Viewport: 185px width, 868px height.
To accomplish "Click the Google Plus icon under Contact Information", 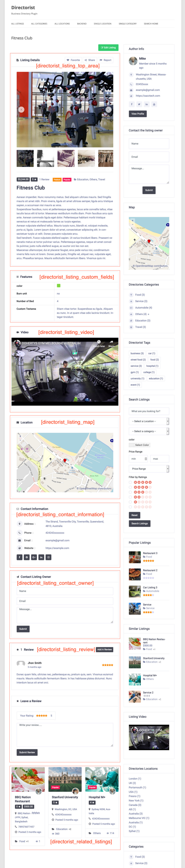I will pyautogui.click(x=34, y=557).
